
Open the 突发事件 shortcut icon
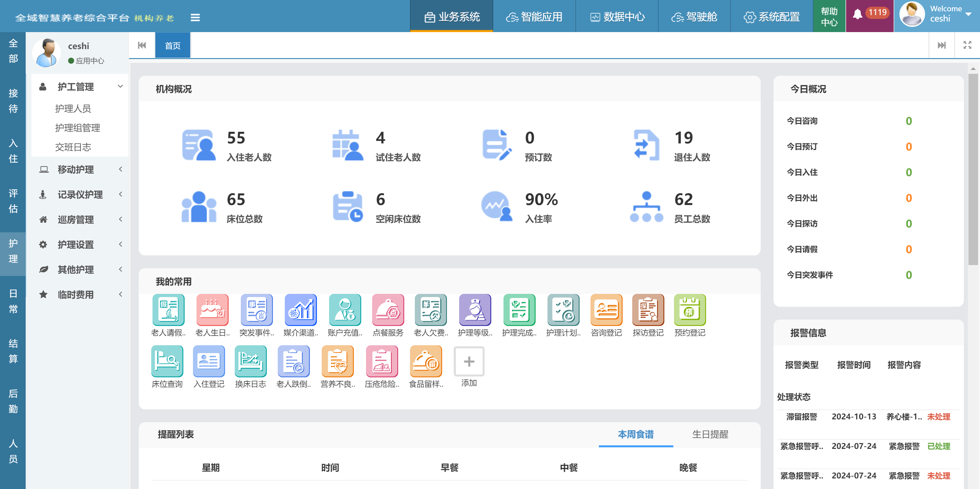pyautogui.click(x=257, y=310)
